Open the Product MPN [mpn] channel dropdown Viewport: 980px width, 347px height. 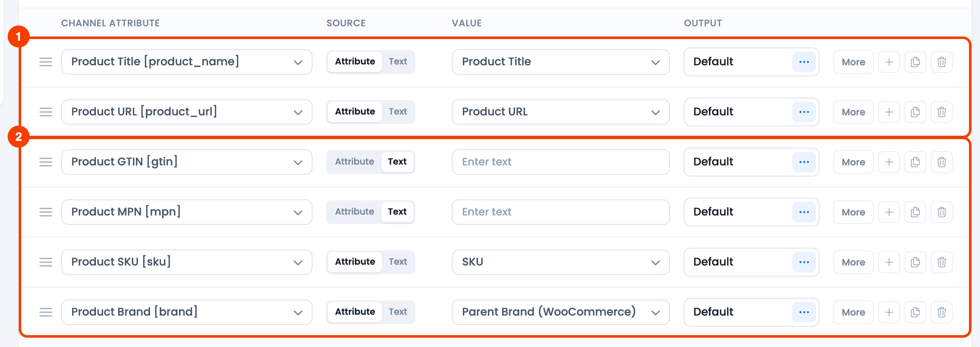[x=187, y=212]
